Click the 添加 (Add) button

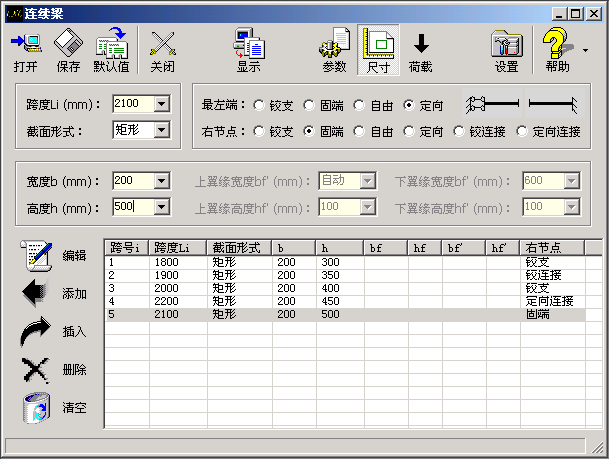coord(36,293)
